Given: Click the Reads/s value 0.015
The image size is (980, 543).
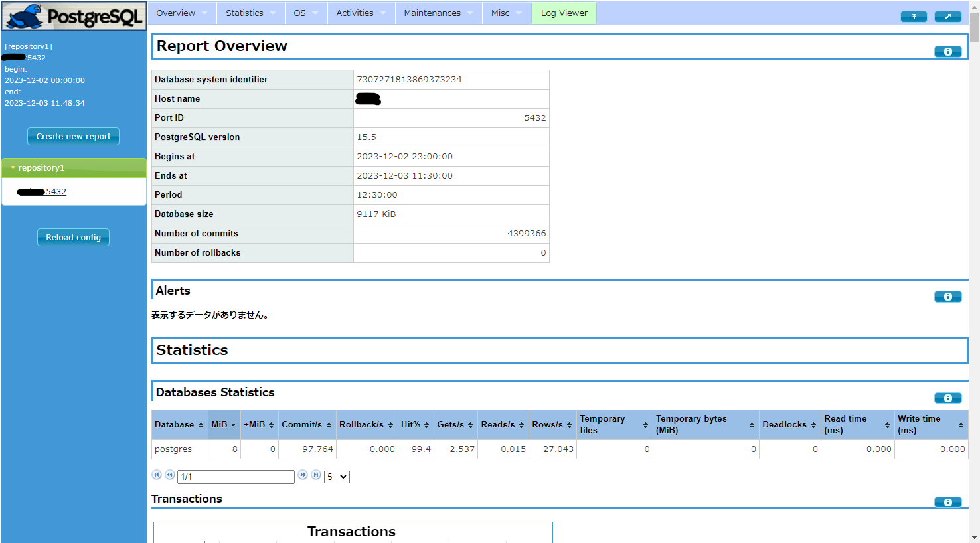Looking at the screenshot, I should pyautogui.click(x=513, y=449).
